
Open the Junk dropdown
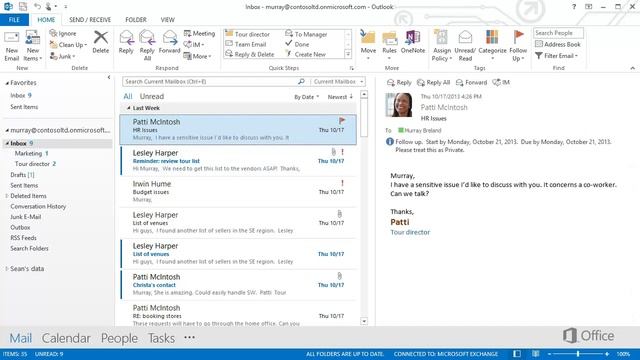62,56
